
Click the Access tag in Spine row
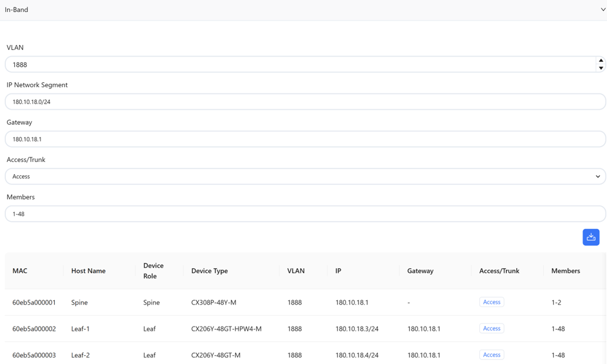tap(492, 302)
